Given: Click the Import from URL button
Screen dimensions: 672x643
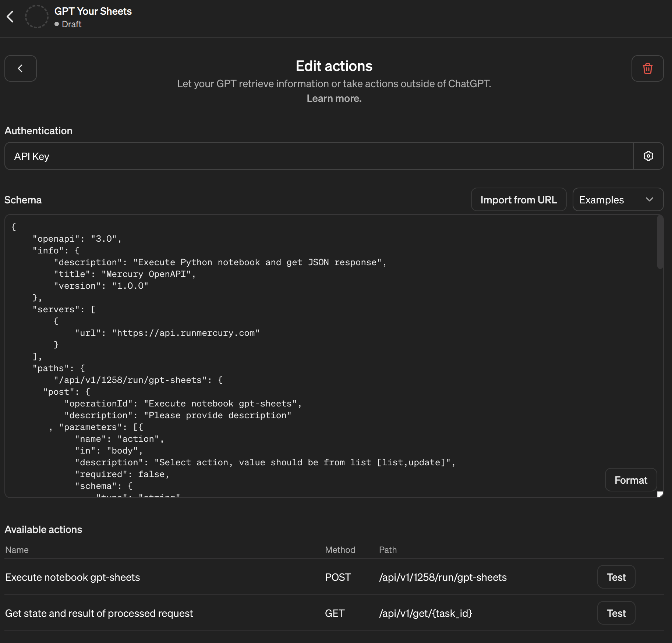Looking at the screenshot, I should 519,199.
